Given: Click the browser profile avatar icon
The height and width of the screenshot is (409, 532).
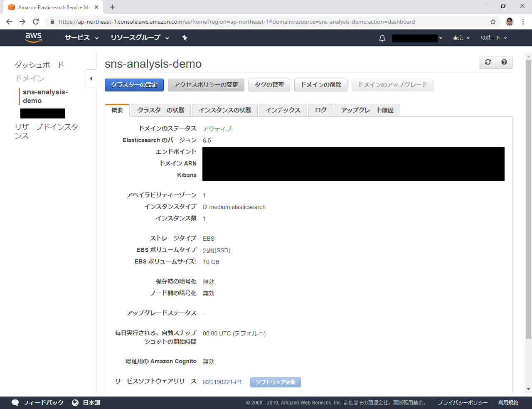Looking at the screenshot, I should (510, 22).
